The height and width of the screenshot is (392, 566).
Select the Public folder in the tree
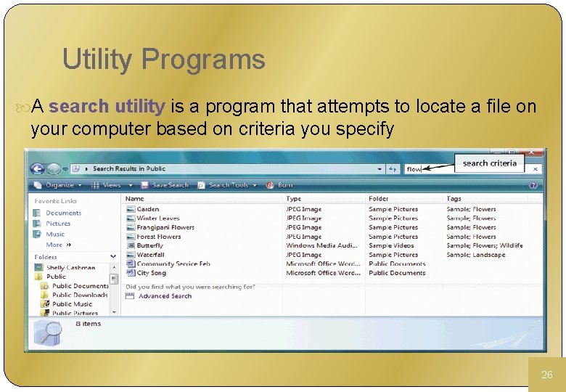pyautogui.click(x=56, y=277)
